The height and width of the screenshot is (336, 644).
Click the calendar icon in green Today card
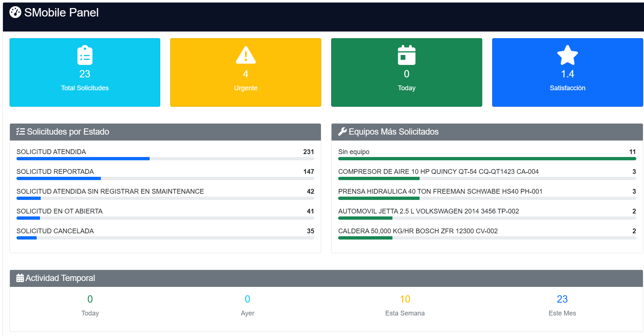pos(407,55)
